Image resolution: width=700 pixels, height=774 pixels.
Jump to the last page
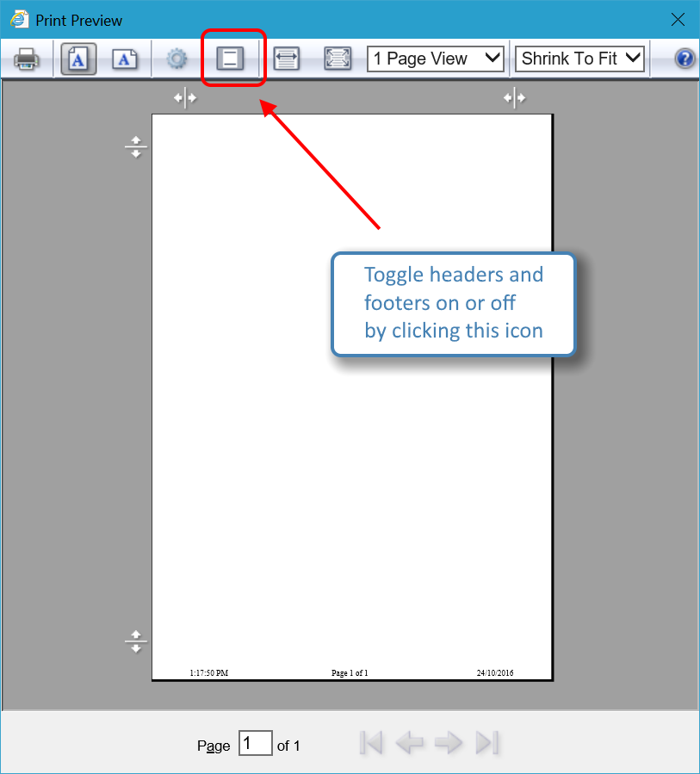click(x=486, y=743)
